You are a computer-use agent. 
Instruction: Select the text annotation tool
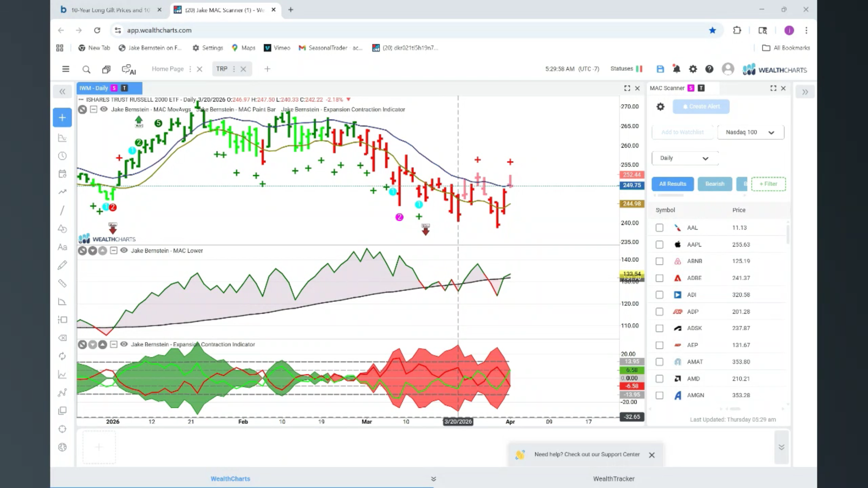pyautogui.click(x=62, y=247)
